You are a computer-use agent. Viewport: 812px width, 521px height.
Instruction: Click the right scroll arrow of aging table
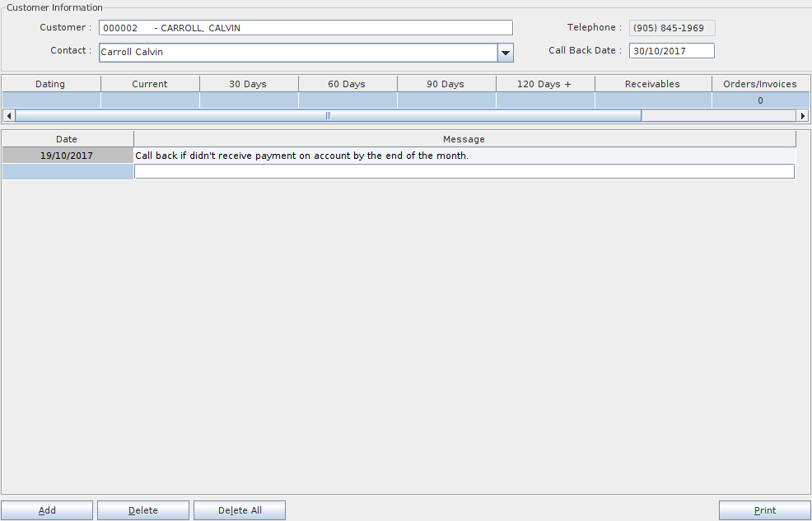click(803, 116)
